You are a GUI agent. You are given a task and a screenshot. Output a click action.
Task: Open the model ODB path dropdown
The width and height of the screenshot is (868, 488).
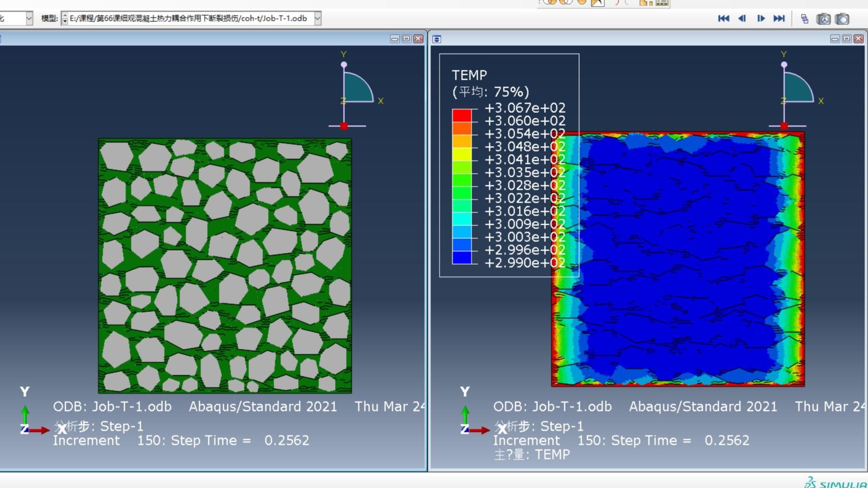tap(318, 18)
